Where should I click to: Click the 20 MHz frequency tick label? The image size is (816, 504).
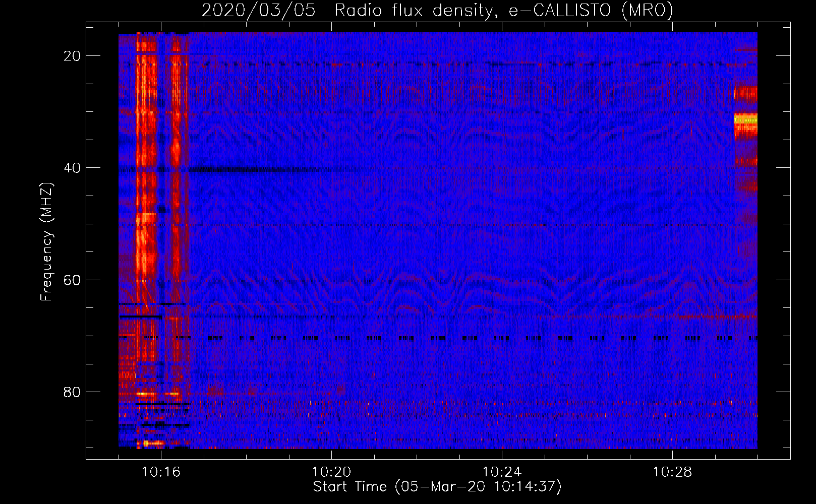[x=72, y=56]
